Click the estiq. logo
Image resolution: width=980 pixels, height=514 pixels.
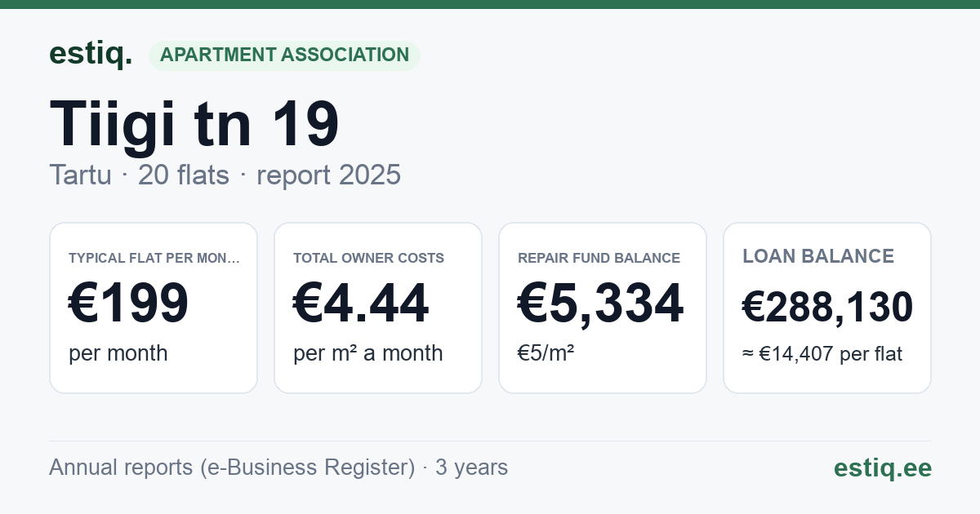pos(91,54)
